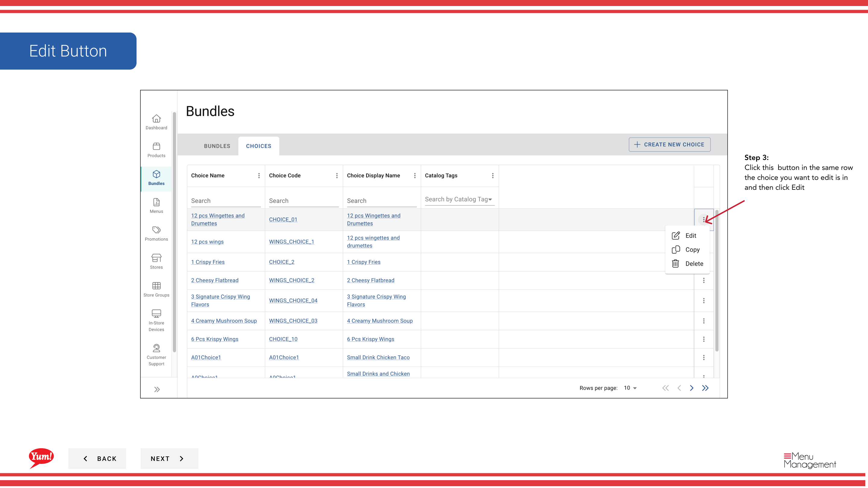Image resolution: width=868 pixels, height=488 pixels.
Task: Open the CHOICE_2 code link
Action: click(x=282, y=262)
